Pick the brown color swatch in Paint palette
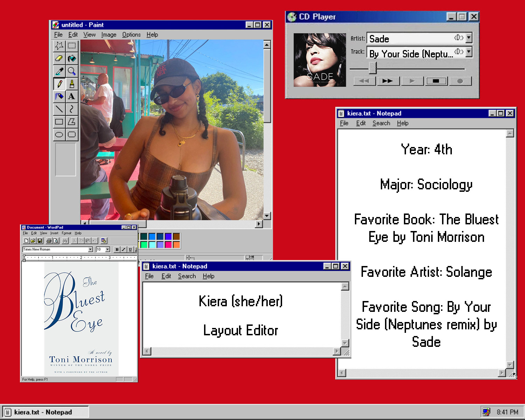Viewport: 525px width, 420px height. click(176, 237)
